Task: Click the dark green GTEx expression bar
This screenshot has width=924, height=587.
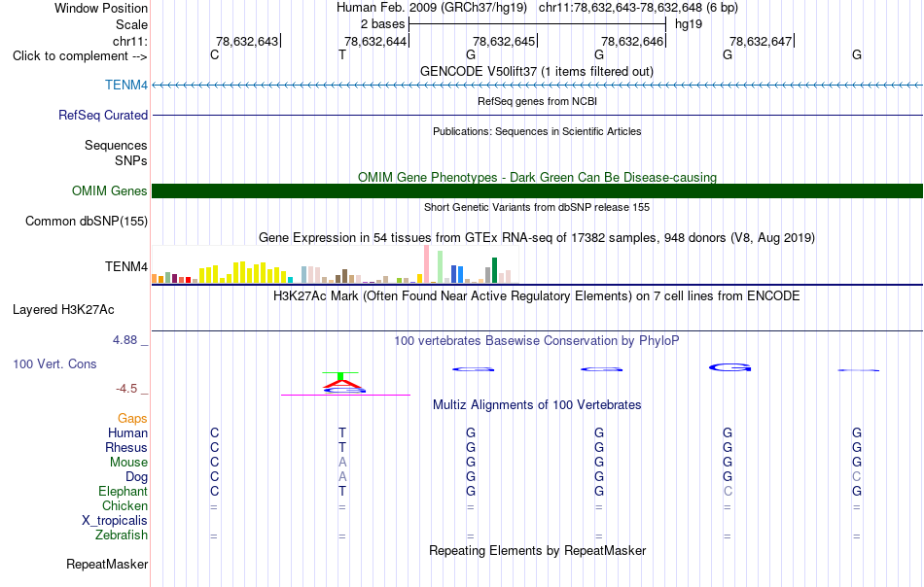Action: pos(494,270)
